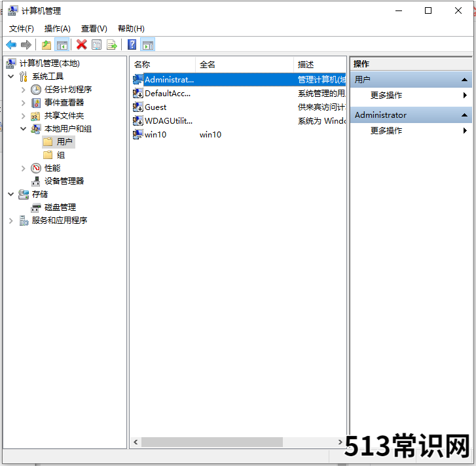This screenshot has width=476, height=466.
Task: Select 设备管理器 tree label
Action: (64, 181)
